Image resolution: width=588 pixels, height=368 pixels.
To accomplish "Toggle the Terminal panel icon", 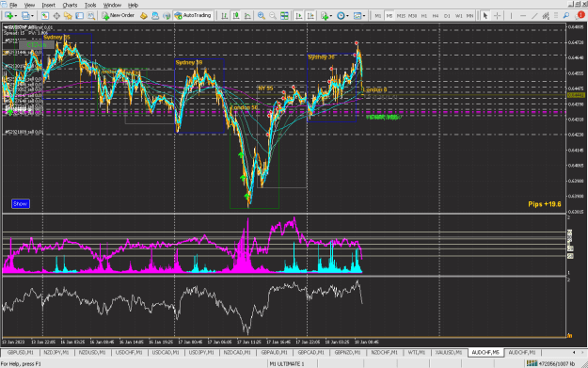I will (80, 16).
